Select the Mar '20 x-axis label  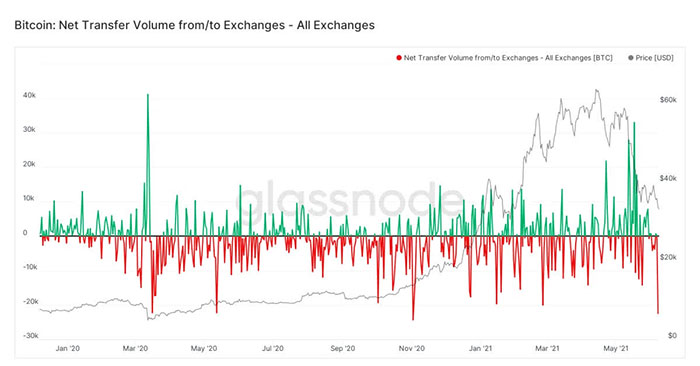[x=135, y=348]
